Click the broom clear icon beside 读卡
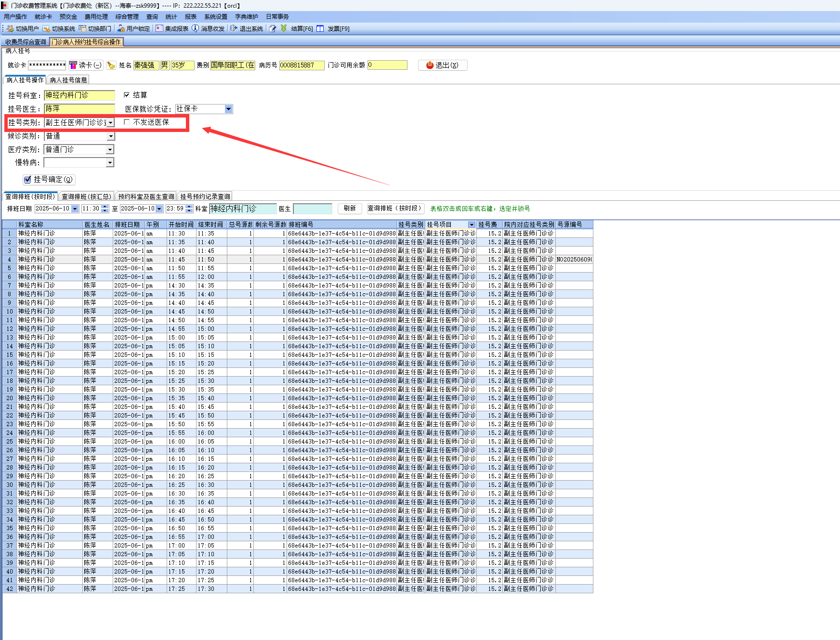Image resolution: width=840 pixels, height=640 pixels. click(111, 65)
